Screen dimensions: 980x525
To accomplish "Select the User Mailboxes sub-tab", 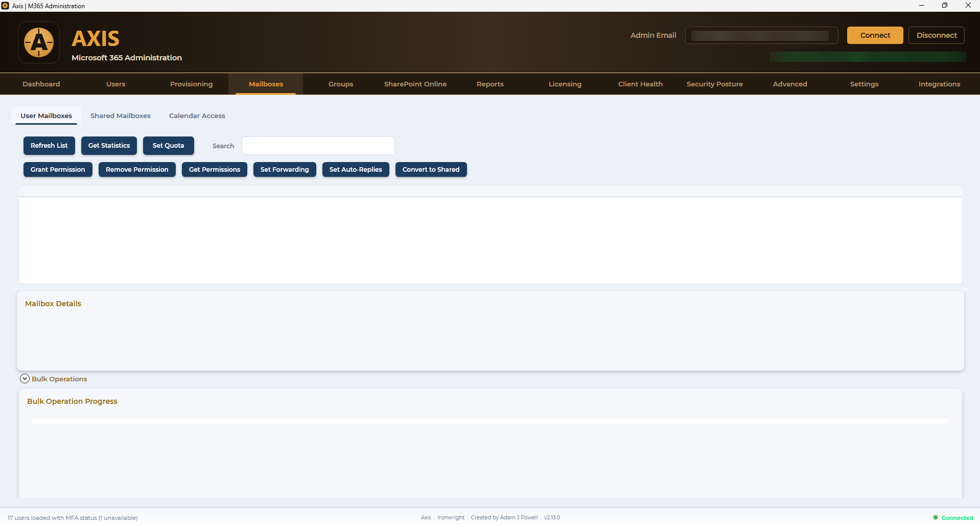I will click(46, 116).
